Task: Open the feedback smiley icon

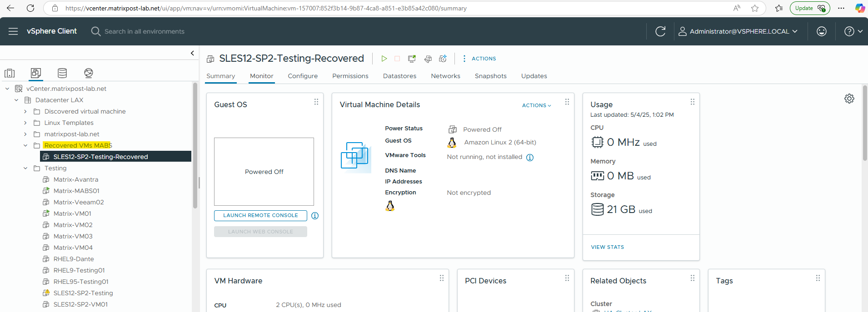Action: point(822,31)
